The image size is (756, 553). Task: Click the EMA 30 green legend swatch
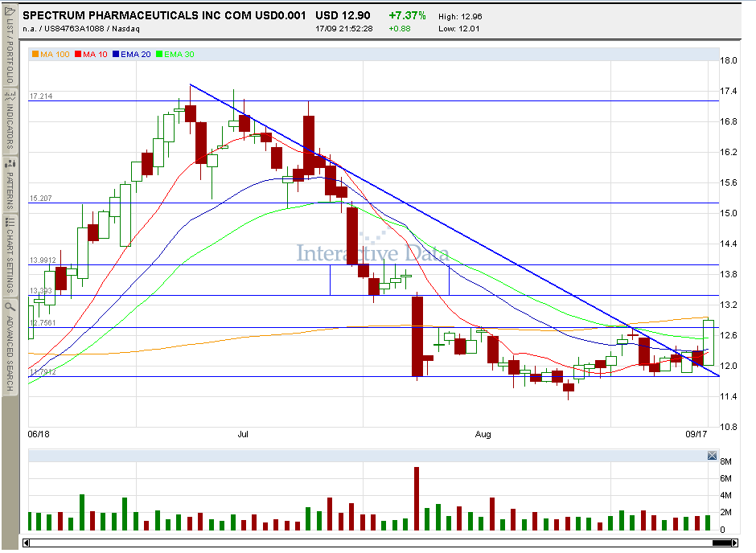(x=159, y=54)
